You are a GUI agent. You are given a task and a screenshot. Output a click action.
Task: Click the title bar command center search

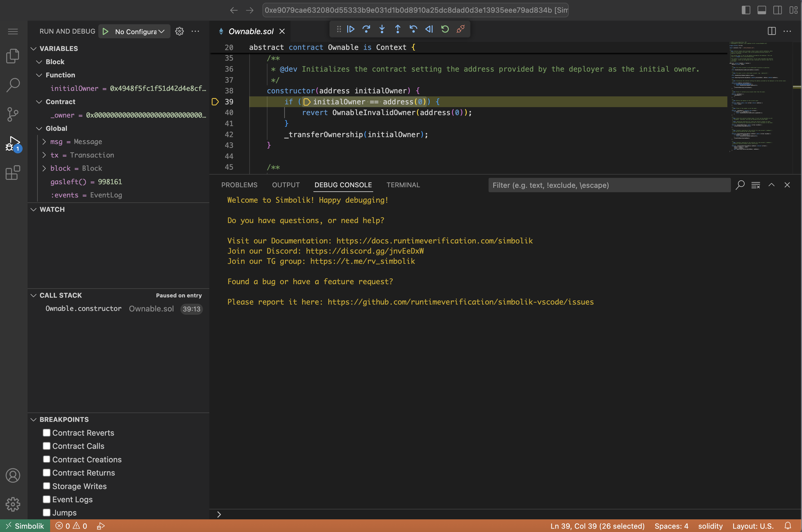point(415,10)
